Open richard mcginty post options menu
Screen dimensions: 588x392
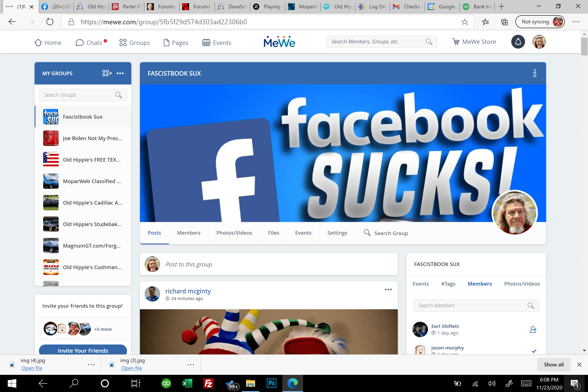coord(388,289)
